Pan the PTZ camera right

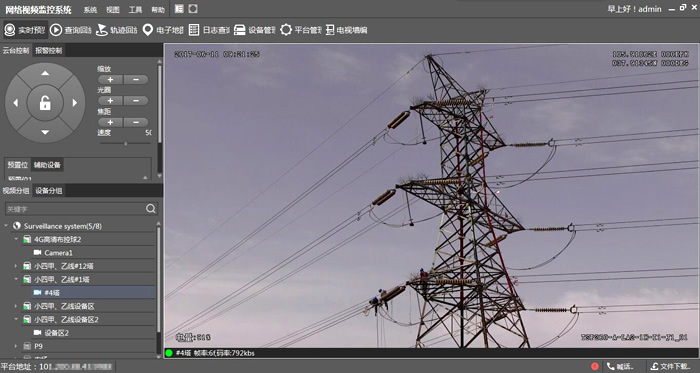coord(75,103)
